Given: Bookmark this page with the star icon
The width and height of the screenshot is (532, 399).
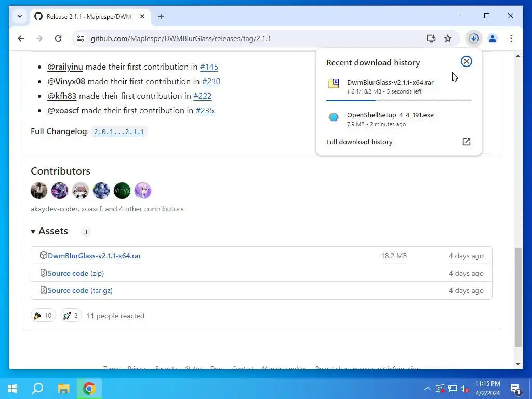Looking at the screenshot, I should click(x=448, y=38).
